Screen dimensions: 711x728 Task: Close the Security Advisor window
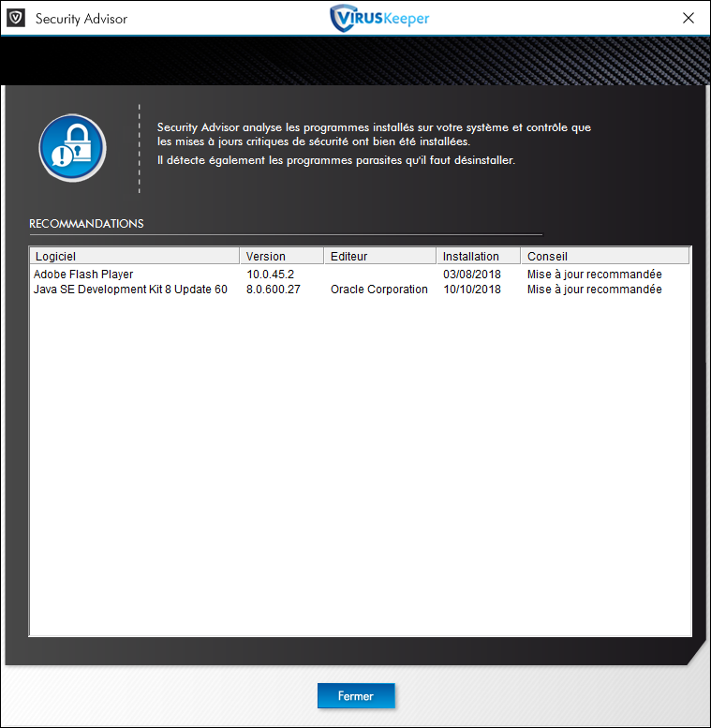(689, 18)
